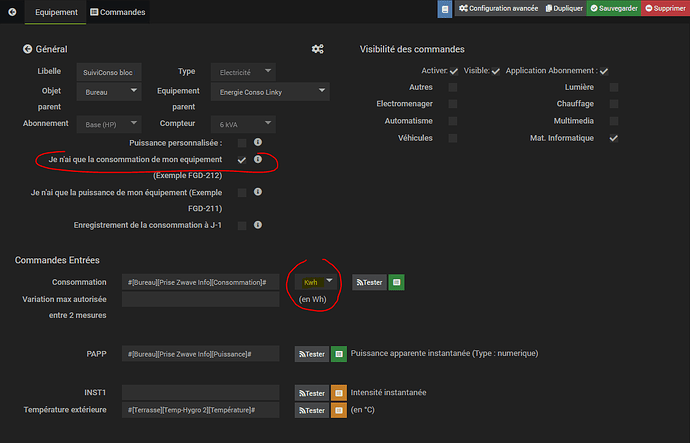Open command picker for Température extérieure
The image size is (690, 443).
(x=339, y=410)
